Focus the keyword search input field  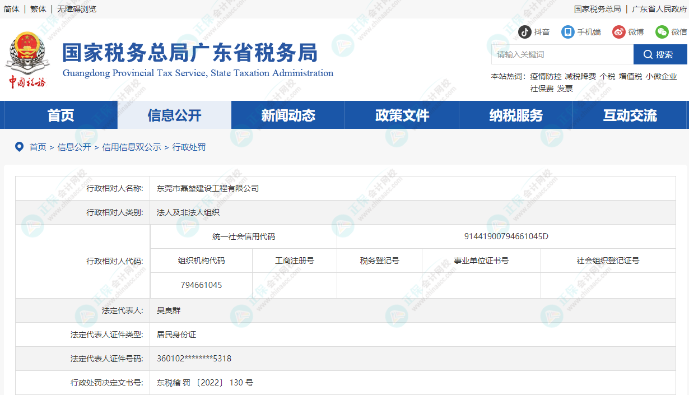[x=562, y=54]
